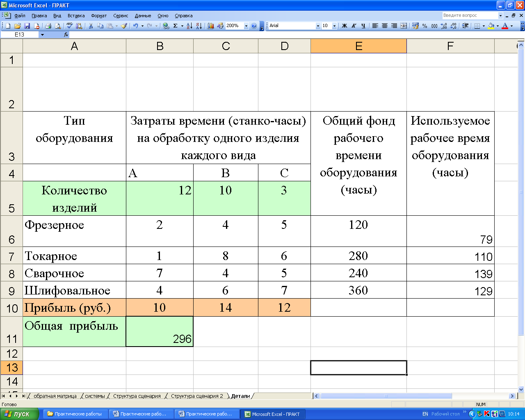Click in the Введите вопрос help box
The height and width of the screenshot is (420, 525).
[x=470, y=16]
